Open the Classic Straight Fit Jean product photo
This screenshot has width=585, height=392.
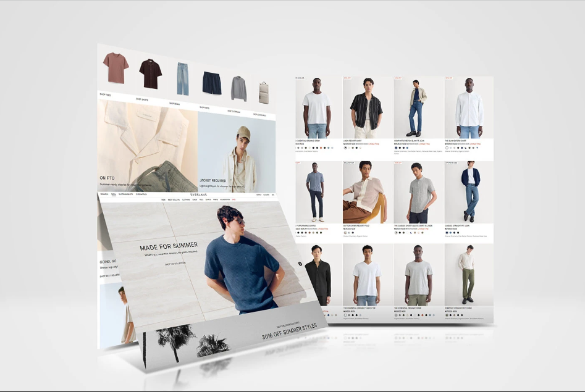[469, 192]
